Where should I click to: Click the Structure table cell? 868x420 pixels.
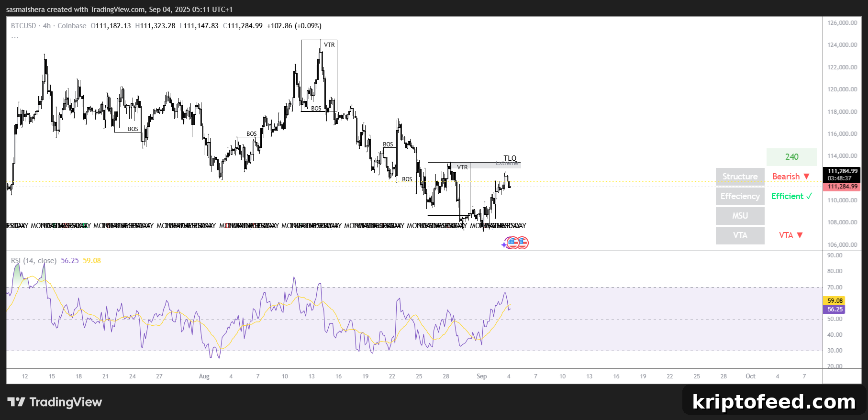740,177
